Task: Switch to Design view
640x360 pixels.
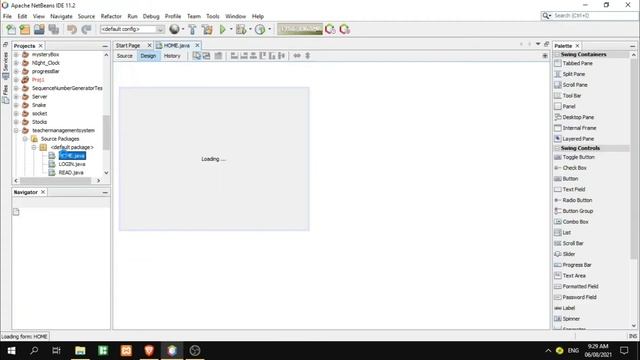Action: 148,56
